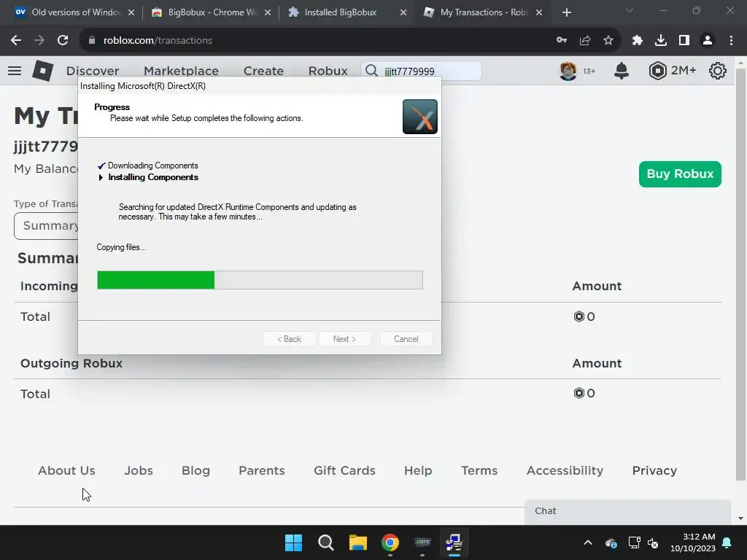The image size is (747, 560).
Task: Open the Terms footer link
Action: 479,470
